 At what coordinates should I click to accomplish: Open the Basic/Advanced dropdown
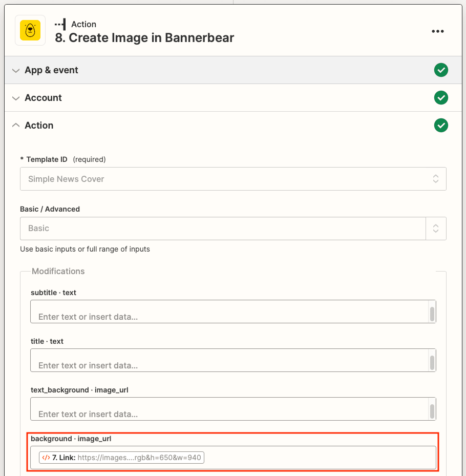[436, 228]
